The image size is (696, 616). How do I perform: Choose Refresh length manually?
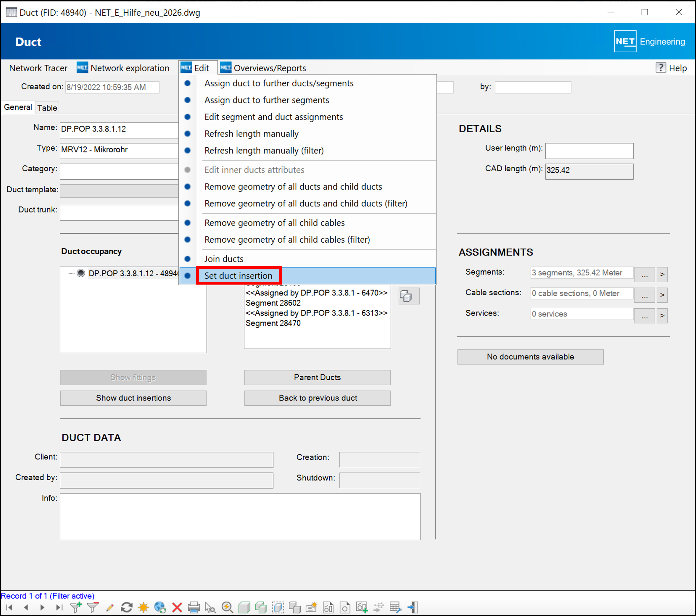pos(308,134)
